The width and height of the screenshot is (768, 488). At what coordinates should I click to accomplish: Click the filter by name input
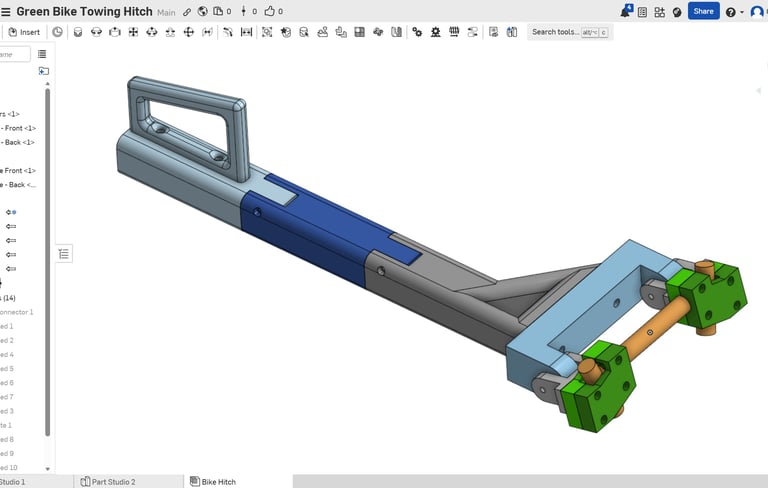pos(14,54)
